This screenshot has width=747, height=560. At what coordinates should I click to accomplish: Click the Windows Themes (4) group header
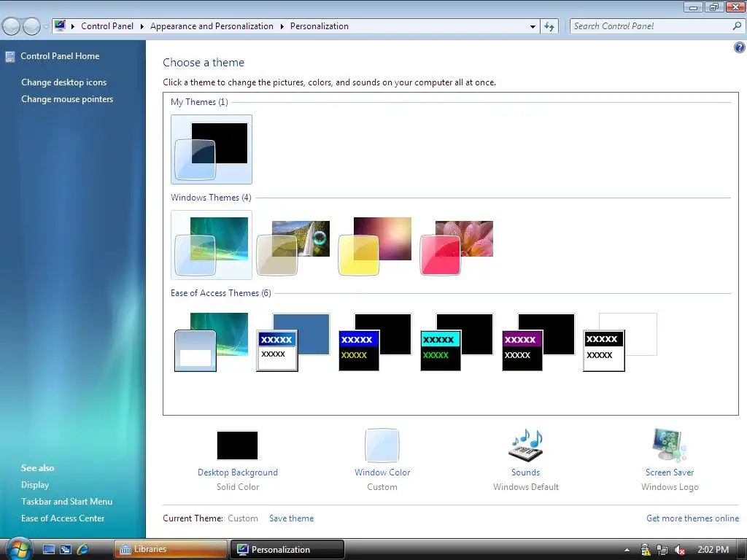point(211,198)
